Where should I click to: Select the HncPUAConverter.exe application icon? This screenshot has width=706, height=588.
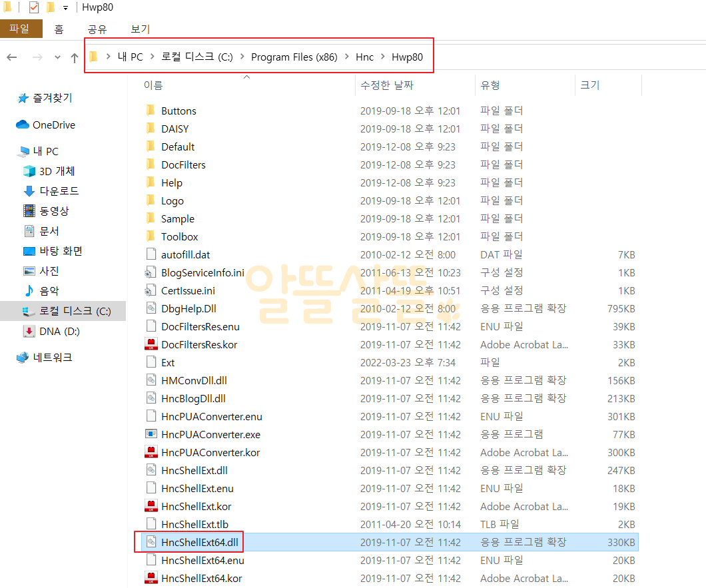pyautogui.click(x=151, y=434)
